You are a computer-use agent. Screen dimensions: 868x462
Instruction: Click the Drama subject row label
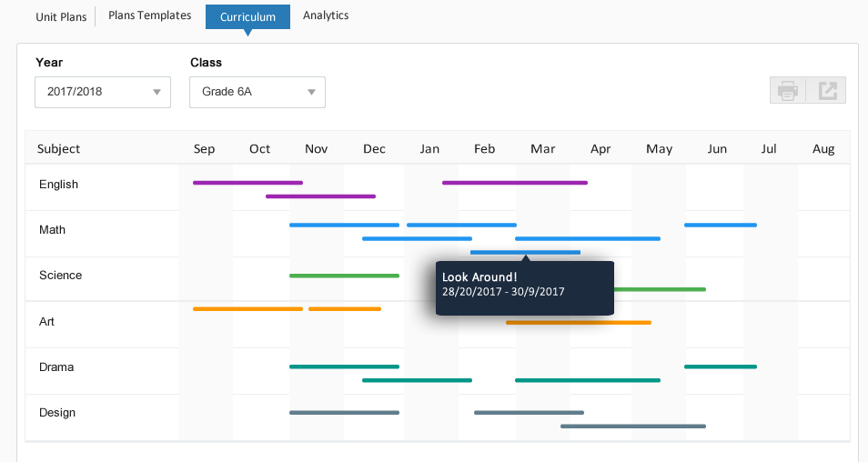point(56,367)
